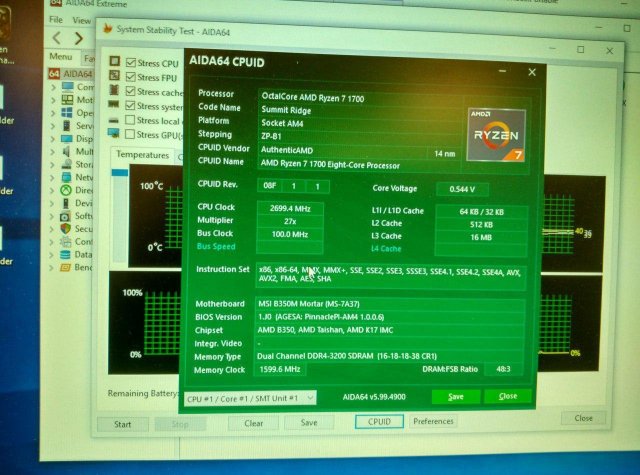Click the Database icon in sidebar tree
The width and height of the screenshot is (640, 475).
click(66, 254)
